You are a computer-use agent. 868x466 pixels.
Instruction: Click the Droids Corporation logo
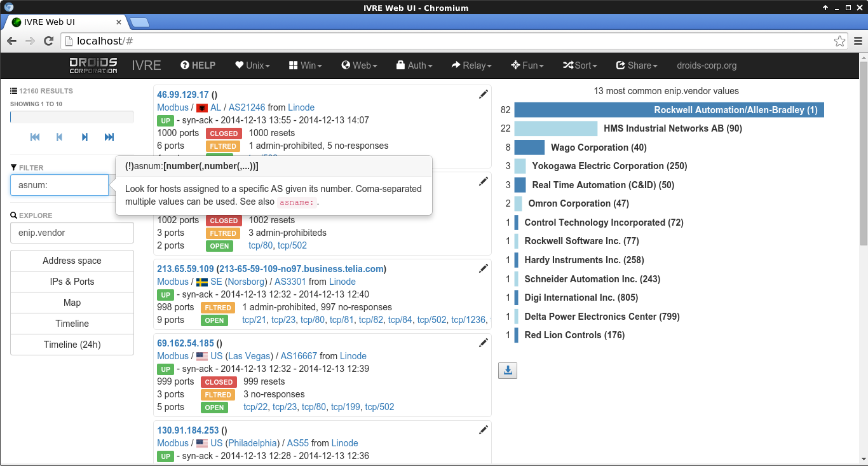93,65
